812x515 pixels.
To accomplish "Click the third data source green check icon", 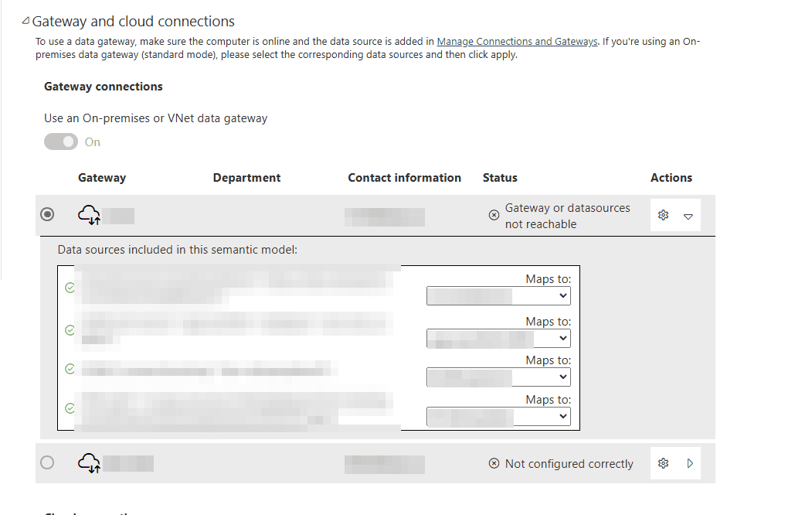I will tap(70, 369).
